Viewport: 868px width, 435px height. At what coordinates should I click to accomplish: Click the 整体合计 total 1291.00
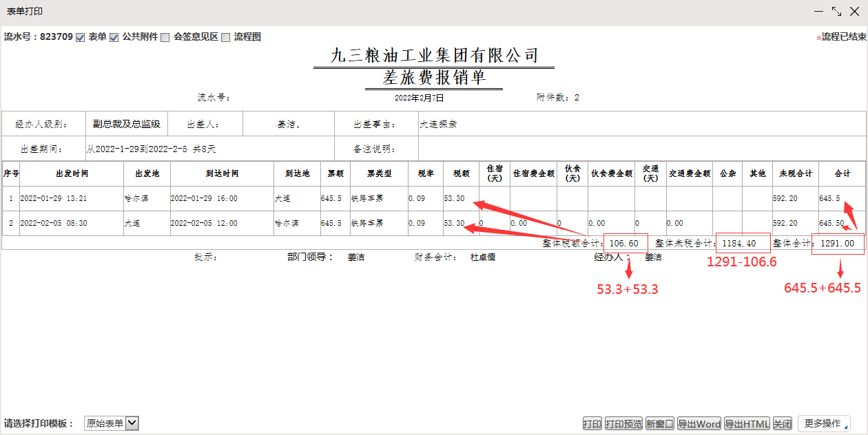pyautogui.click(x=837, y=244)
